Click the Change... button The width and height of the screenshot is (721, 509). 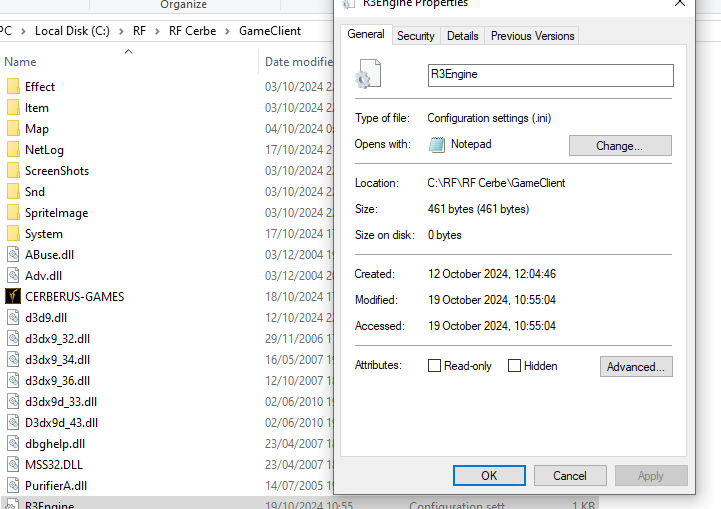619,146
